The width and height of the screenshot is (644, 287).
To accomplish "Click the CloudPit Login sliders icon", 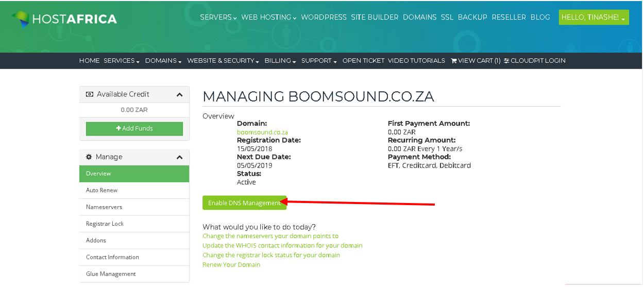I will pos(506,61).
